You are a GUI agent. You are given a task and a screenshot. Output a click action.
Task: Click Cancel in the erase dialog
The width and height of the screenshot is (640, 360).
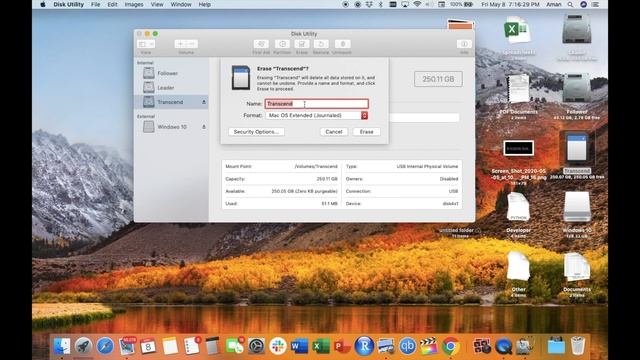click(334, 132)
